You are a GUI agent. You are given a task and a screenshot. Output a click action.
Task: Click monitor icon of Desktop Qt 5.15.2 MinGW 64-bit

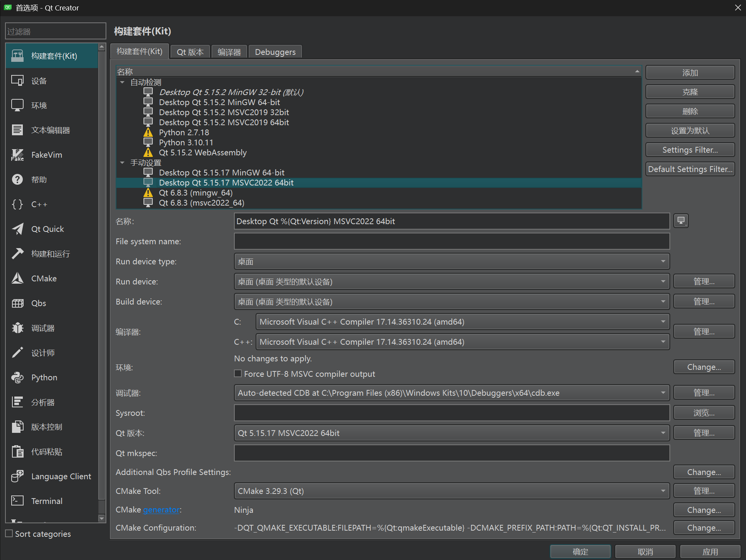(148, 102)
